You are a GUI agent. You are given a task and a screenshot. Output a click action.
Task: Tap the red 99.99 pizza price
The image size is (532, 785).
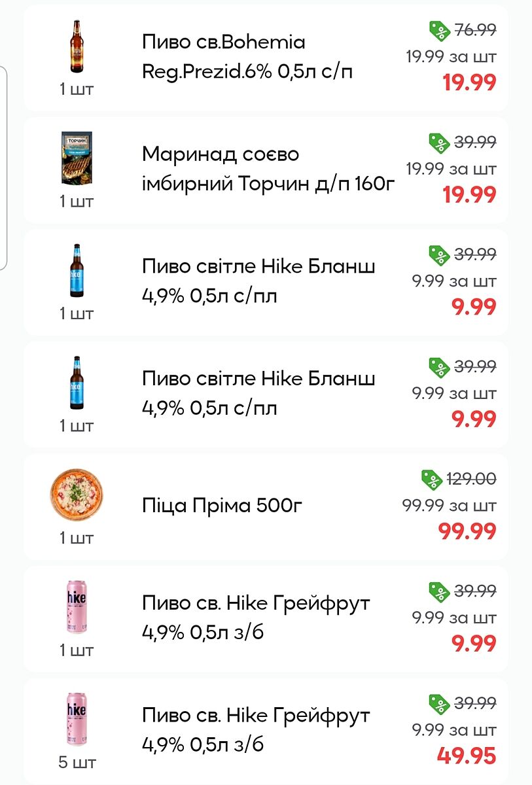click(x=467, y=531)
